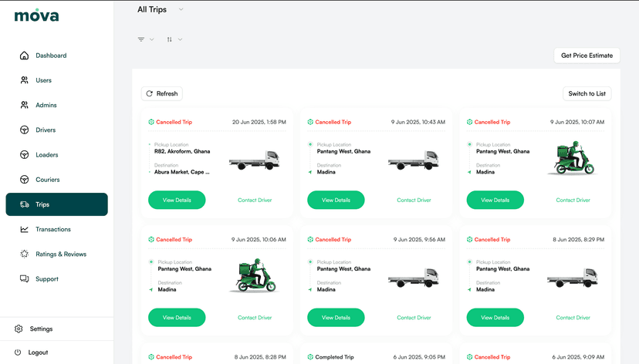Open the Users menu item
The width and height of the screenshot is (639, 364).
click(43, 80)
